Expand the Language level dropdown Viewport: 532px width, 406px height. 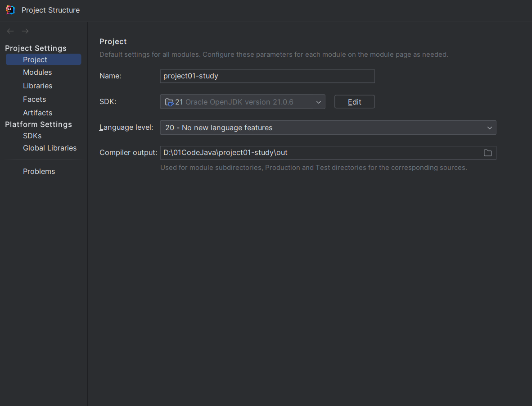tap(328, 128)
